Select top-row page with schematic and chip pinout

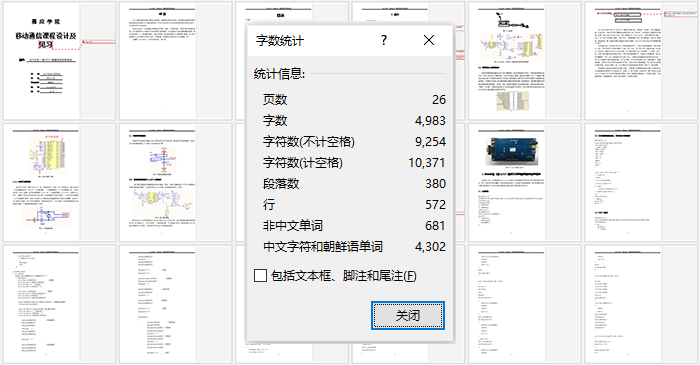pos(525,61)
